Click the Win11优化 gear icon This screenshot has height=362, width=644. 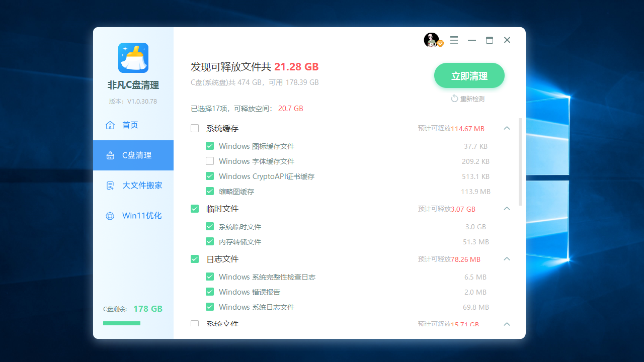[110, 215]
